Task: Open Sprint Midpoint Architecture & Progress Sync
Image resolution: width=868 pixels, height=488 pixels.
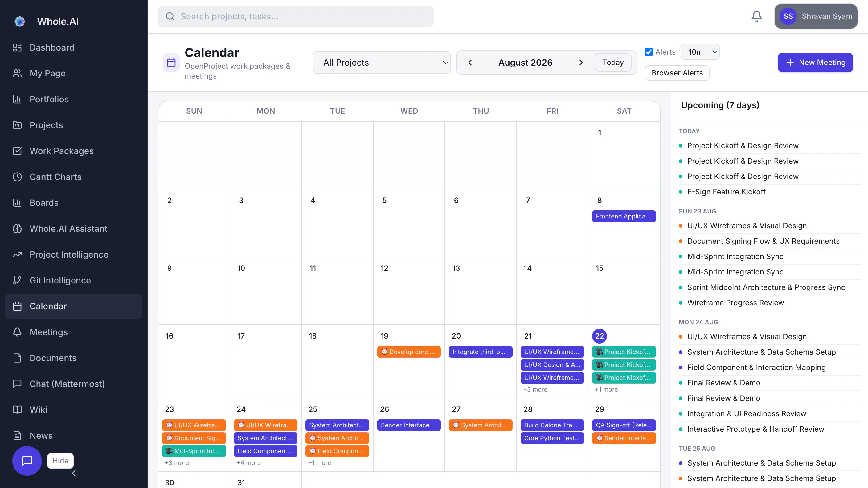Action: (x=770, y=287)
